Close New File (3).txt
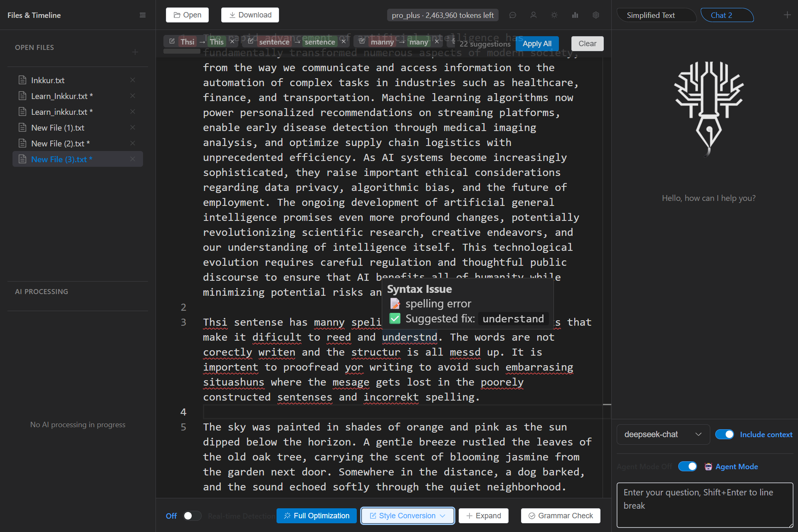 coord(133,159)
